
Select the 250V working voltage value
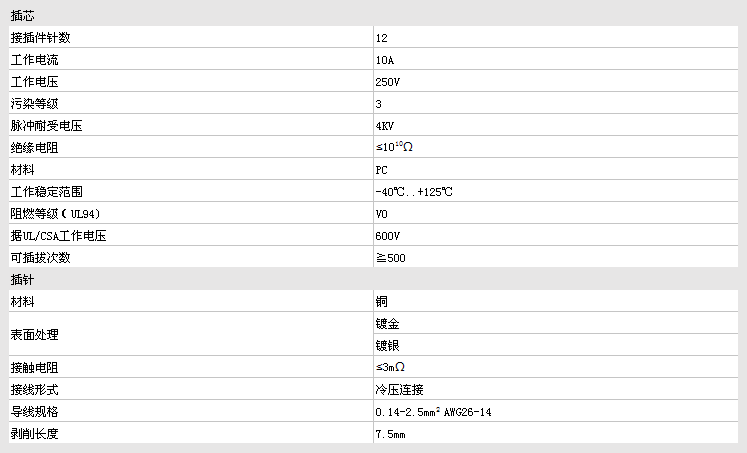[x=387, y=82]
